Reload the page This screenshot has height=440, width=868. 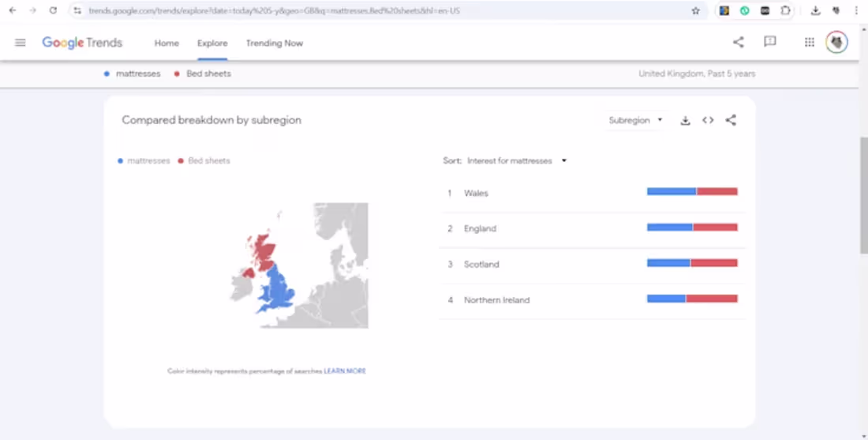[53, 11]
